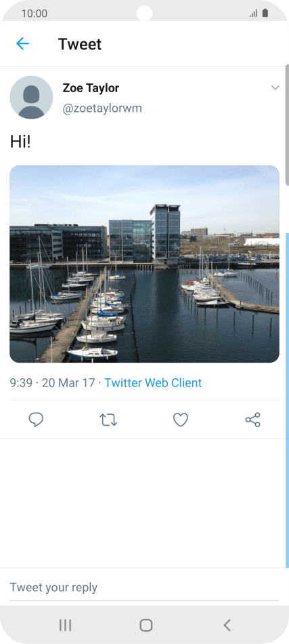Tap the Hi! tweet text
Viewport: 289px width, 644px height.
coord(20,142)
